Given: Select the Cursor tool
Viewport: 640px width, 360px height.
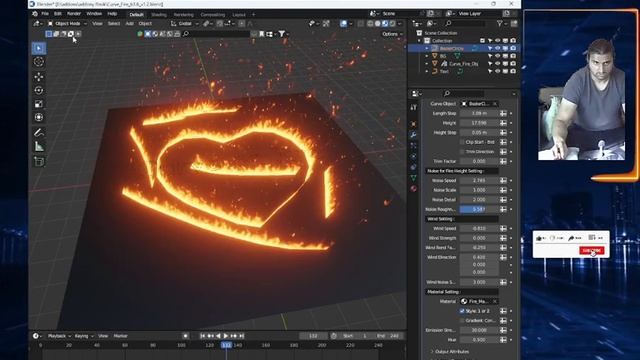Looking at the screenshot, I should click(x=39, y=62).
